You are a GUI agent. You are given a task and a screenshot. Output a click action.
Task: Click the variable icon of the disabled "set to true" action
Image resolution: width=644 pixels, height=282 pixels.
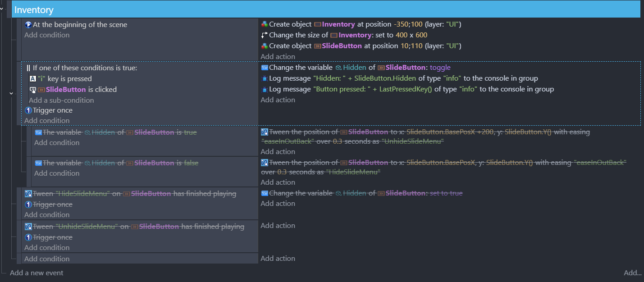tap(265, 193)
